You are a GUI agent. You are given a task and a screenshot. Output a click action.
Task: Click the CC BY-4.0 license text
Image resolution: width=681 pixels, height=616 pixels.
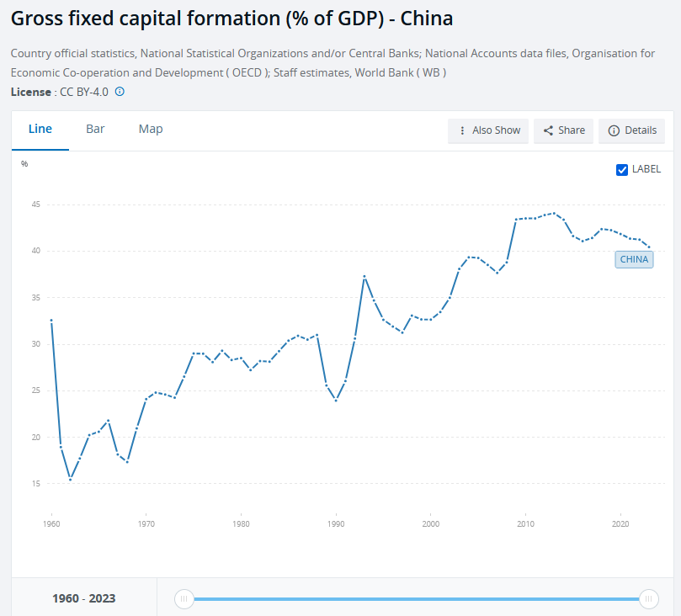pos(83,91)
